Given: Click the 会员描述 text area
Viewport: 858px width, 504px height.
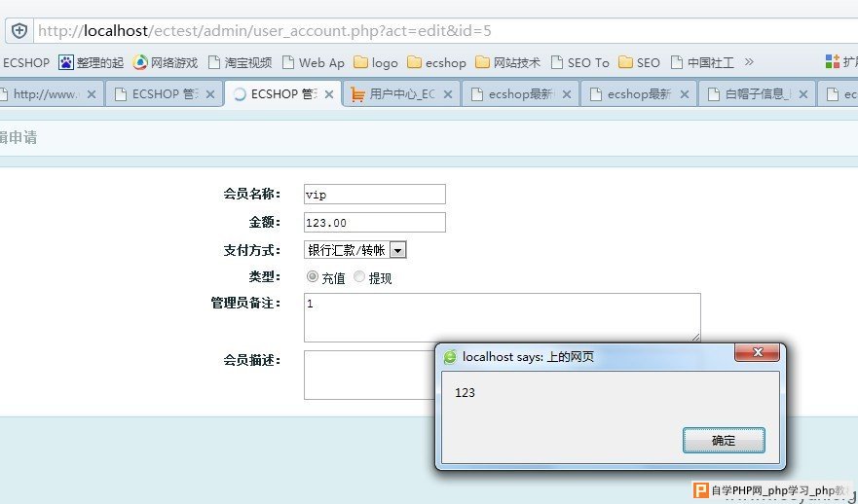Looking at the screenshot, I should click(369, 375).
